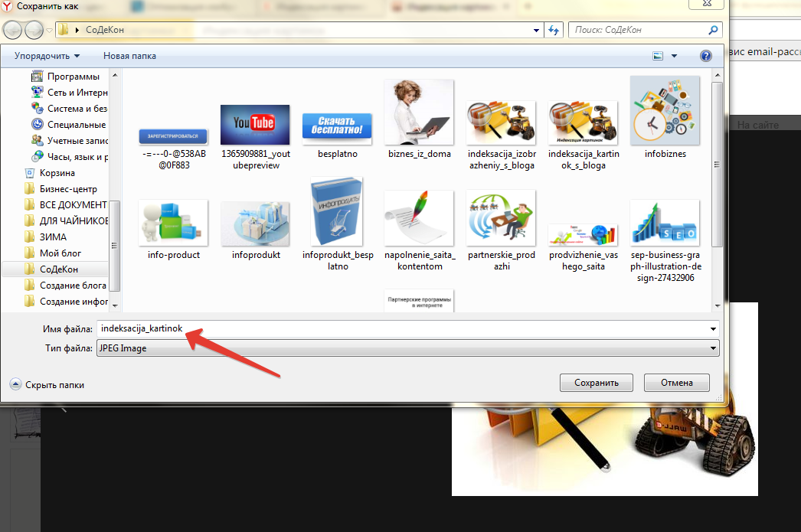
Task: Select Сеть и Интернет tree item
Action: tap(68, 93)
